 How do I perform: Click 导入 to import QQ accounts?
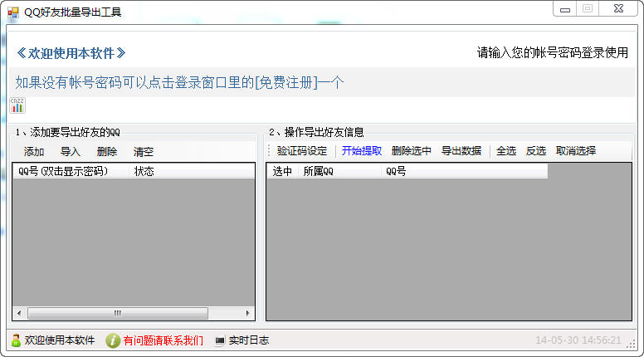click(71, 152)
